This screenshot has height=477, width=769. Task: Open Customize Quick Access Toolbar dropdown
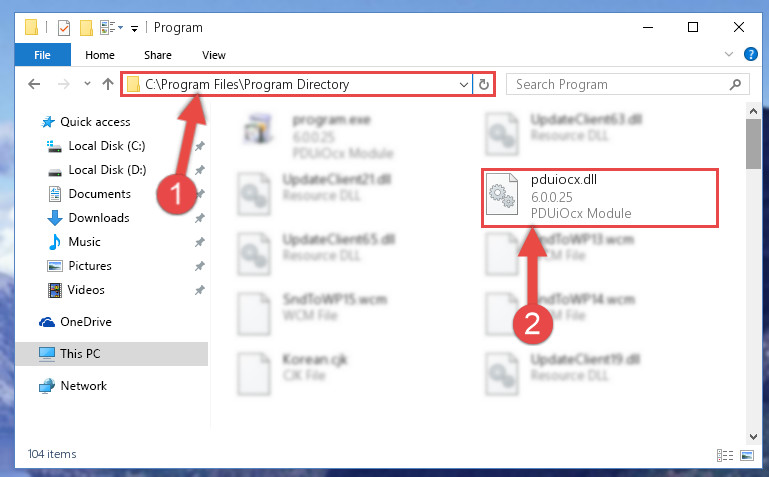click(x=134, y=29)
